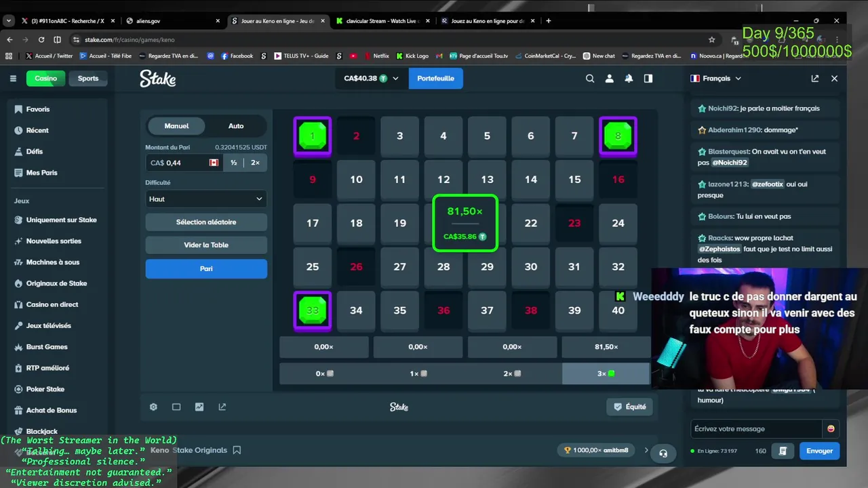Toggle keno number 27
The height and width of the screenshot is (488, 868).
400,267
